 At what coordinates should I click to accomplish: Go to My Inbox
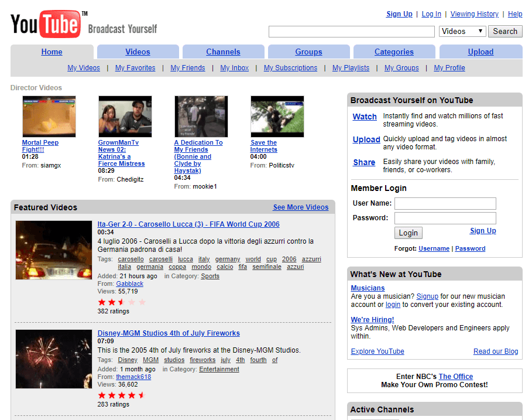click(235, 68)
